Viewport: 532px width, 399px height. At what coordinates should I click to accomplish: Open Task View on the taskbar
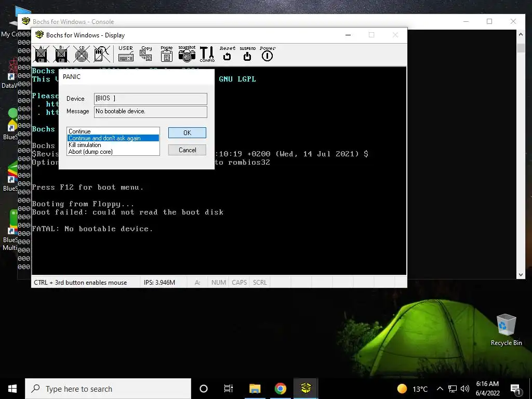[x=229, y=389]
